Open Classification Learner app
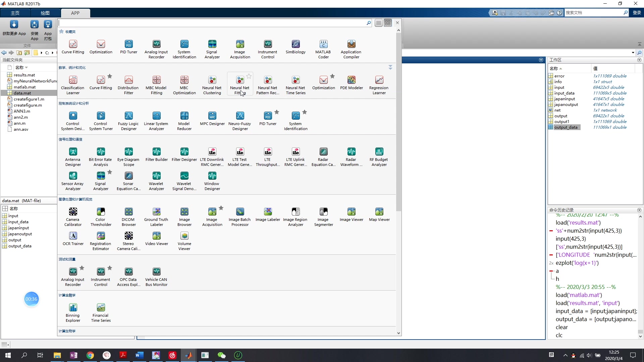This screenshot has width=644, height=362. (73, 85)
